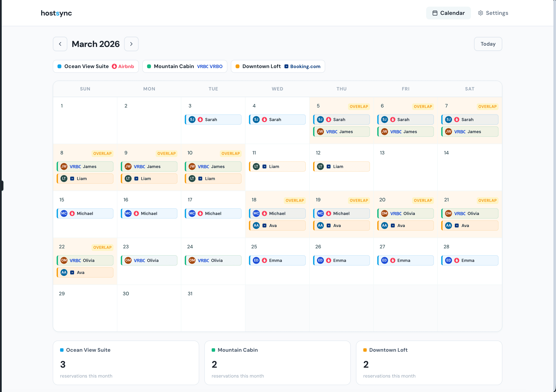Image resolution: width=556 pixels, height=392 pixels.
Task: Jump to today with the Today button
Action: tap(488, 44)
